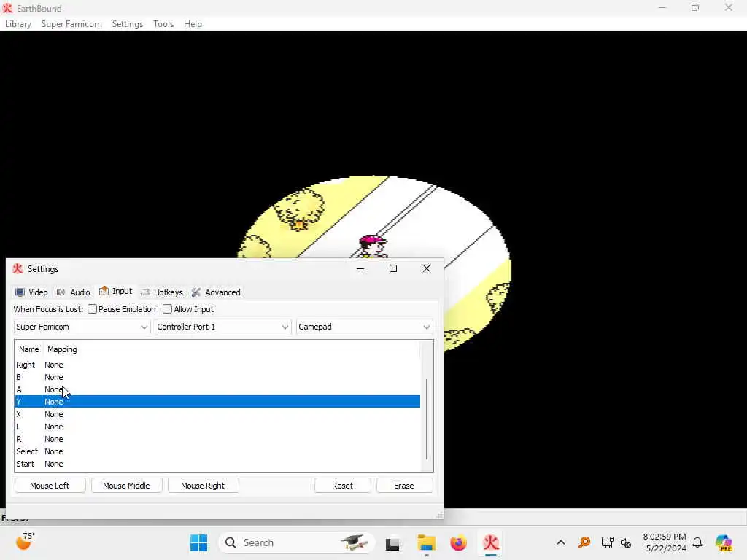Select the highlighted Y mapping row

[217, 402]
